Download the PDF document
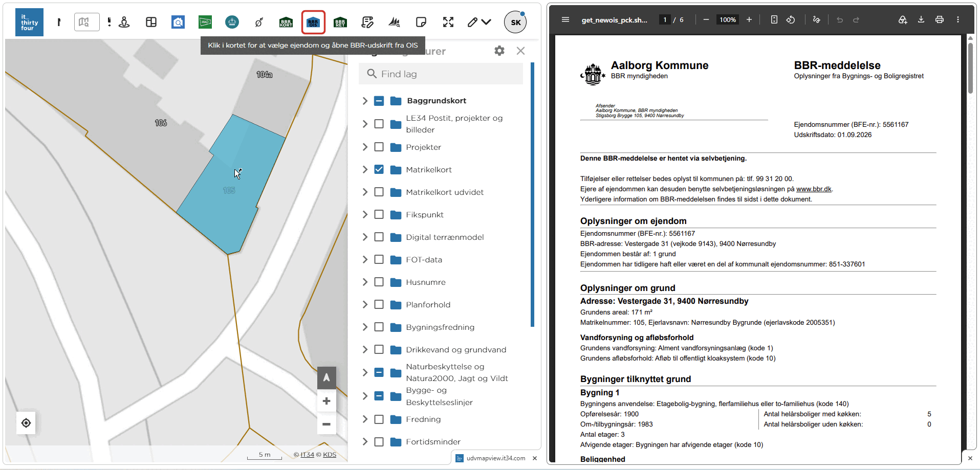 921,19
